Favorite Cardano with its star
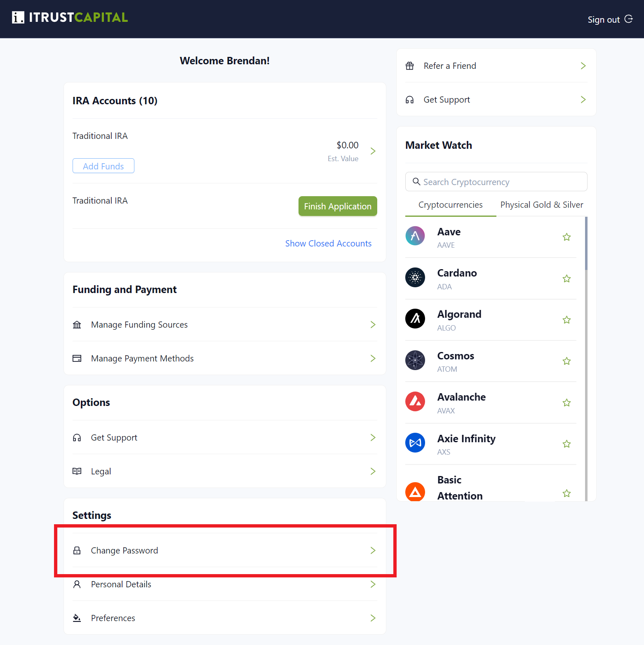 (567, 279)
